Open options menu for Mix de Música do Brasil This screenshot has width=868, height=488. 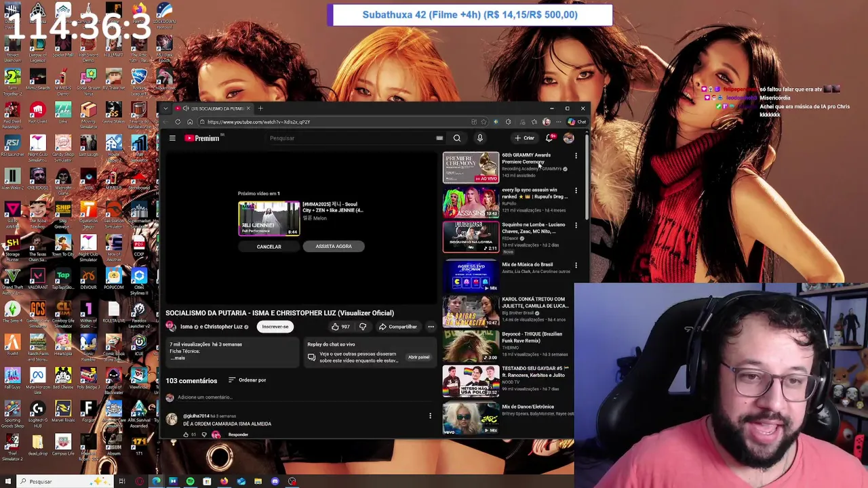(576, 265)
